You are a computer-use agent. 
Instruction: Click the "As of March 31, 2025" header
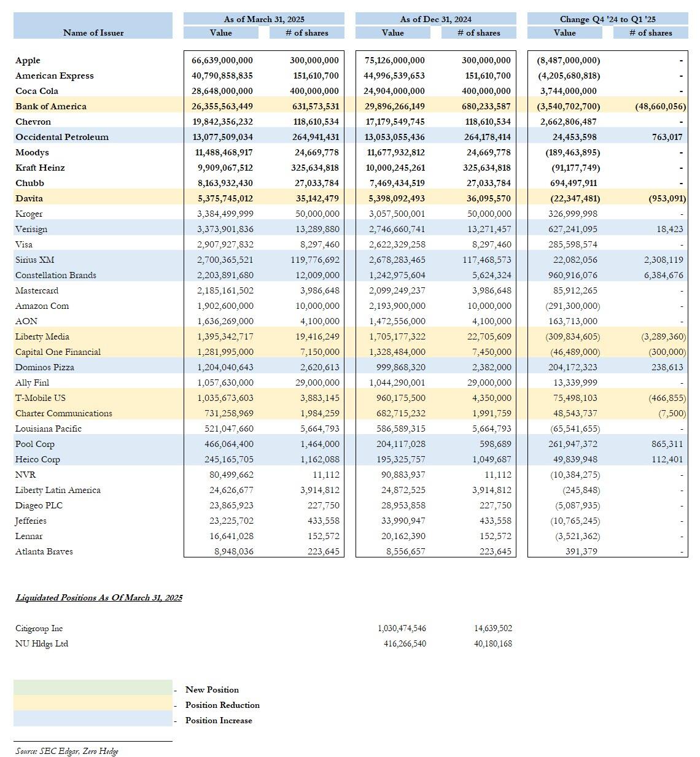264,19
